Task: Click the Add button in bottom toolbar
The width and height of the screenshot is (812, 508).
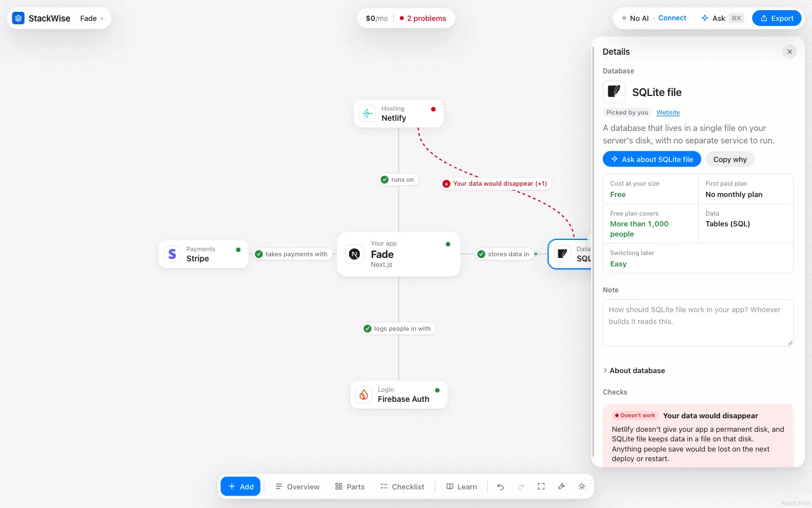Action: (241, 487)
